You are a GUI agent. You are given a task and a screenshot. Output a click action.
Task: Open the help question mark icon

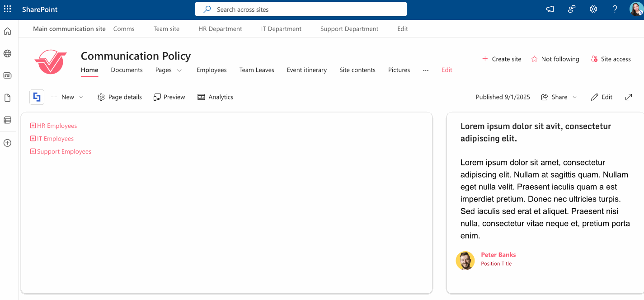615,9
